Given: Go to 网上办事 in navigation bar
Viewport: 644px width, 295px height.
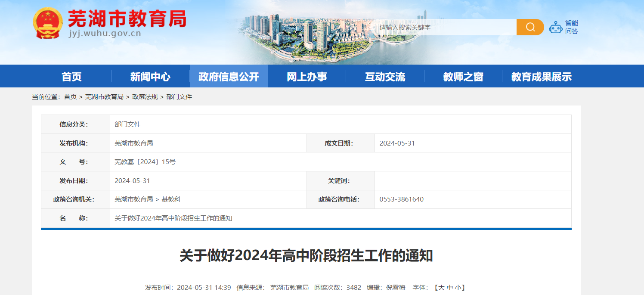Looking at the screenshot, I should (x=307, y=77).
